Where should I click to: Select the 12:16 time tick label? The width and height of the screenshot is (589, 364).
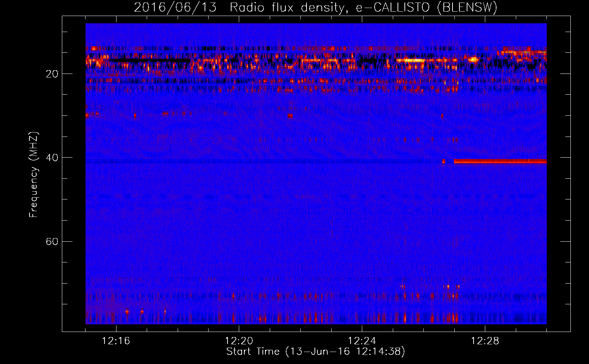click(x=116, y=341)
